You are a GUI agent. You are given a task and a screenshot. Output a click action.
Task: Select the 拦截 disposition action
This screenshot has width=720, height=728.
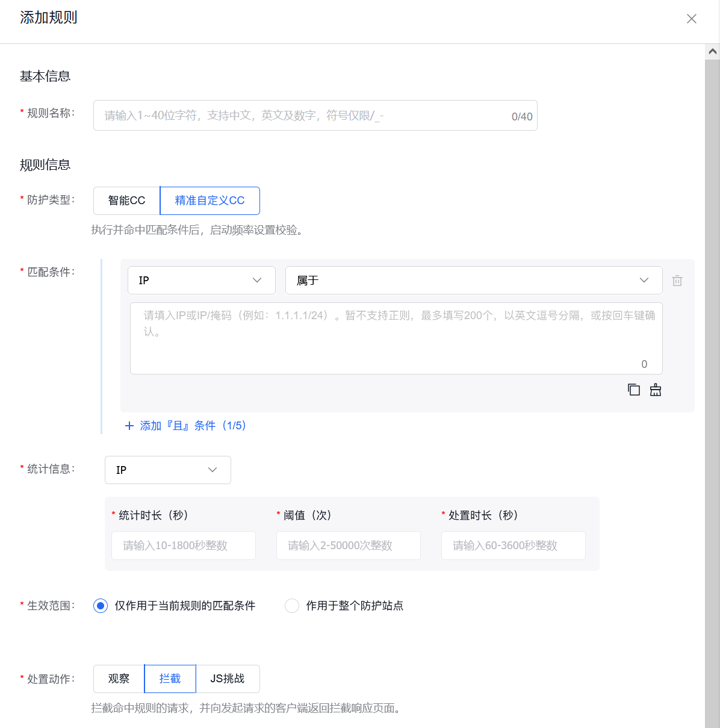coord(170,679)
